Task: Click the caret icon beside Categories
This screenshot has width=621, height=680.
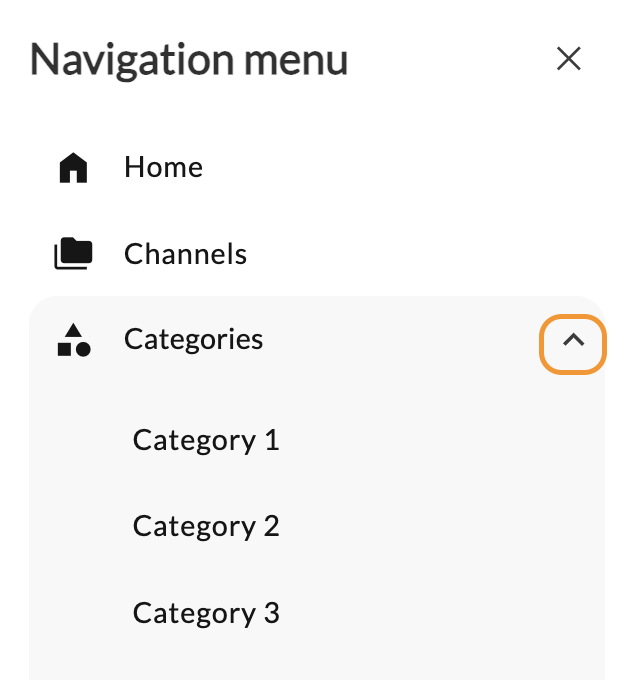Action: 573,341
